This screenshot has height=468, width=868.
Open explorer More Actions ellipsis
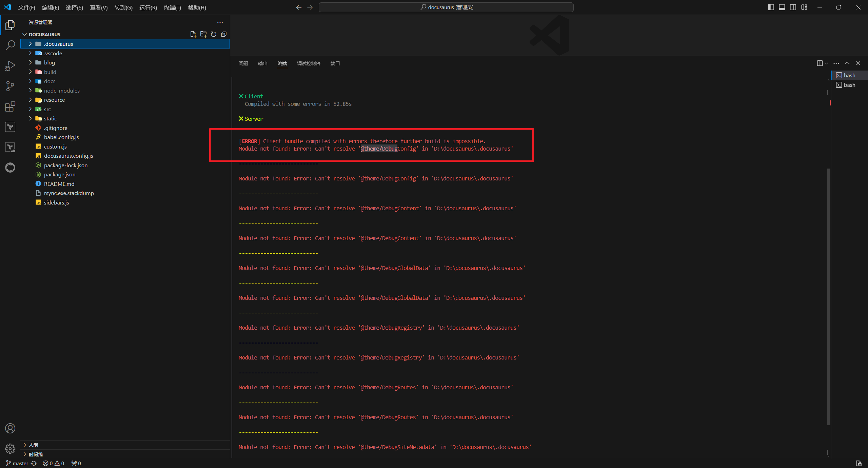[x=220, y=22]
